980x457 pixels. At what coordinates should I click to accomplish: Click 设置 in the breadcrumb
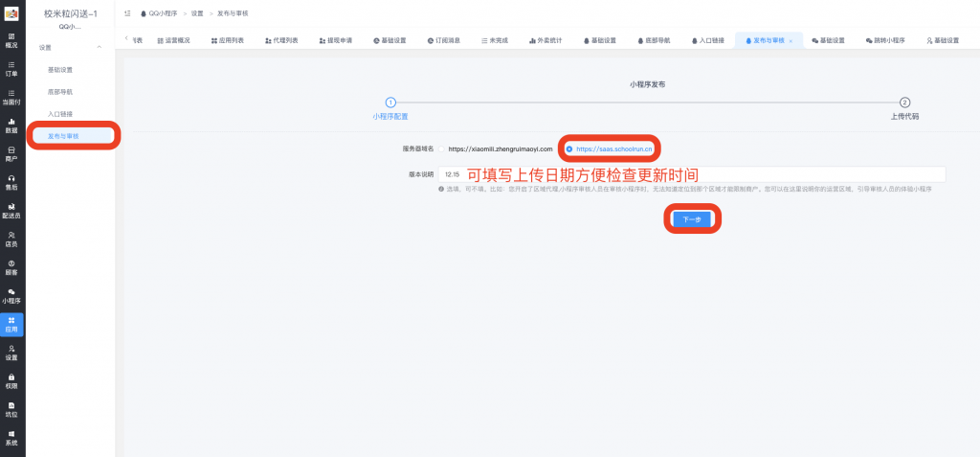coord(197,13)
